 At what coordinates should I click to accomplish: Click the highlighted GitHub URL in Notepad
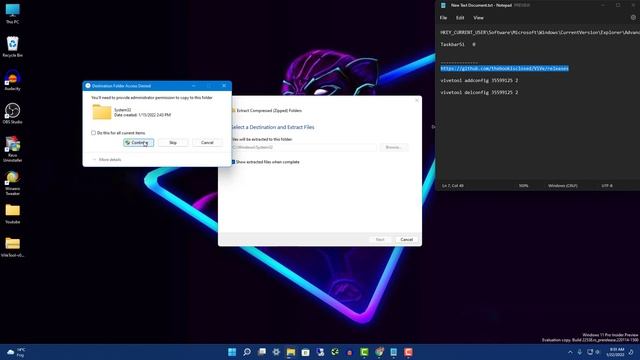(x=504, y=68)
